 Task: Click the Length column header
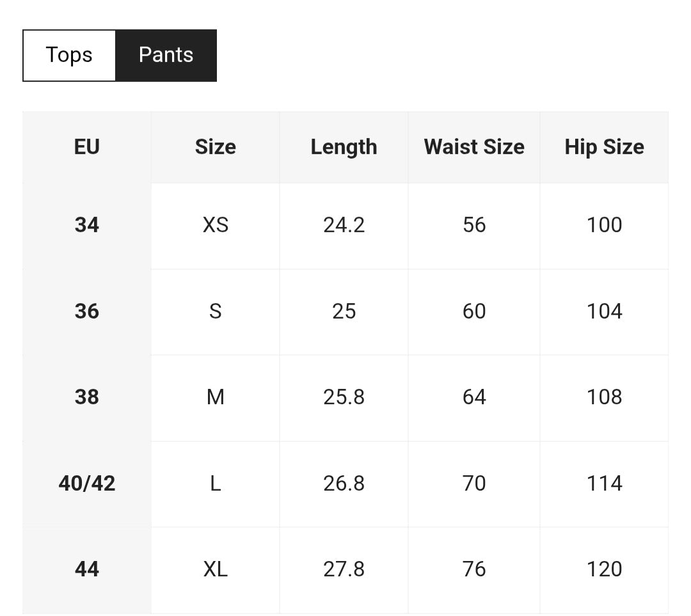[x=344, y=147]
